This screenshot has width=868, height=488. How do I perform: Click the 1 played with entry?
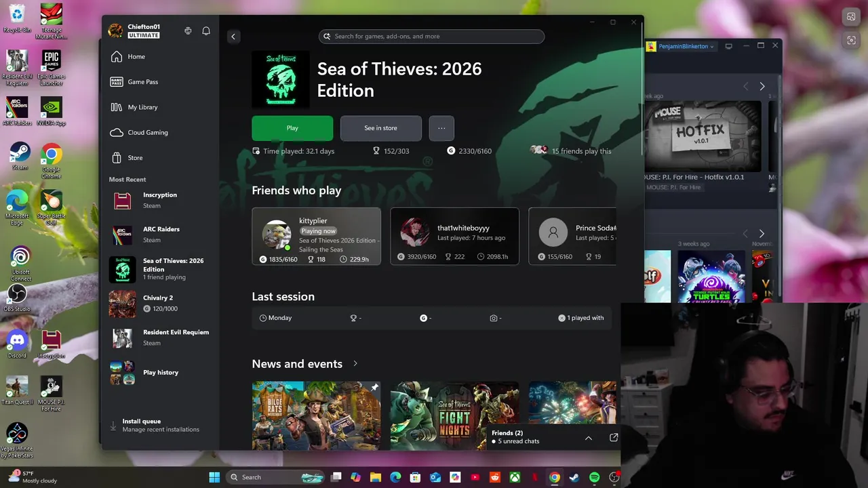(580, 318)
